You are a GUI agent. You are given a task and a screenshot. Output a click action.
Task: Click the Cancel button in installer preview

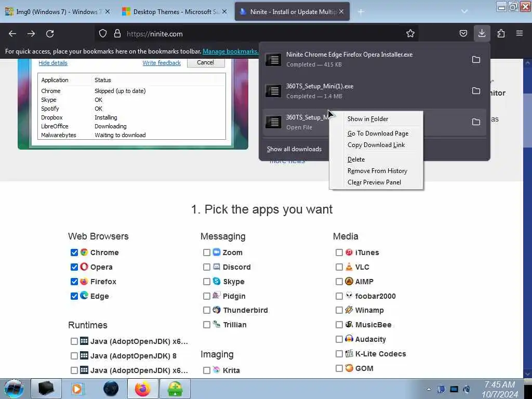tap(206, 62)
